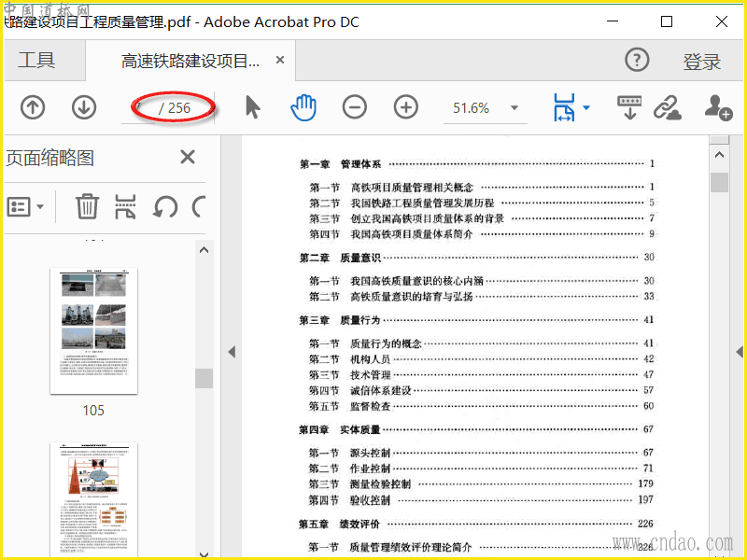Click 第三节 技术管理 entry
Screen dimensions: 747x560
coord(482,375)
